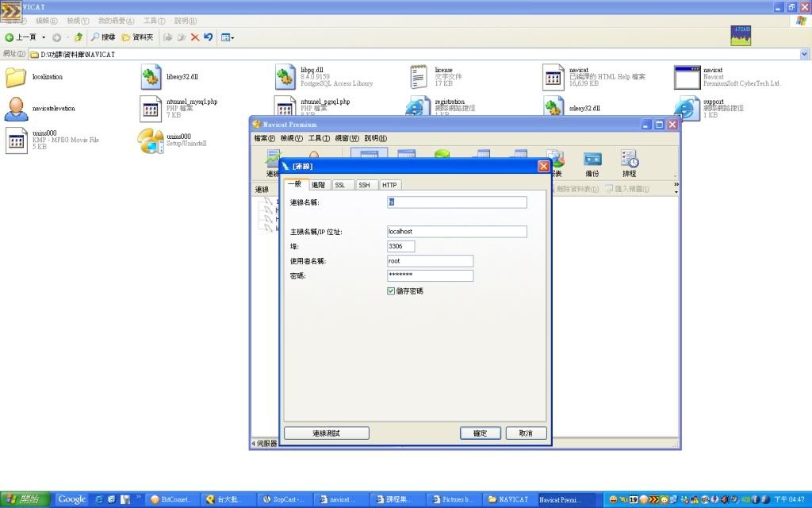Click the host name field containing localhost

tap(456, 232)
